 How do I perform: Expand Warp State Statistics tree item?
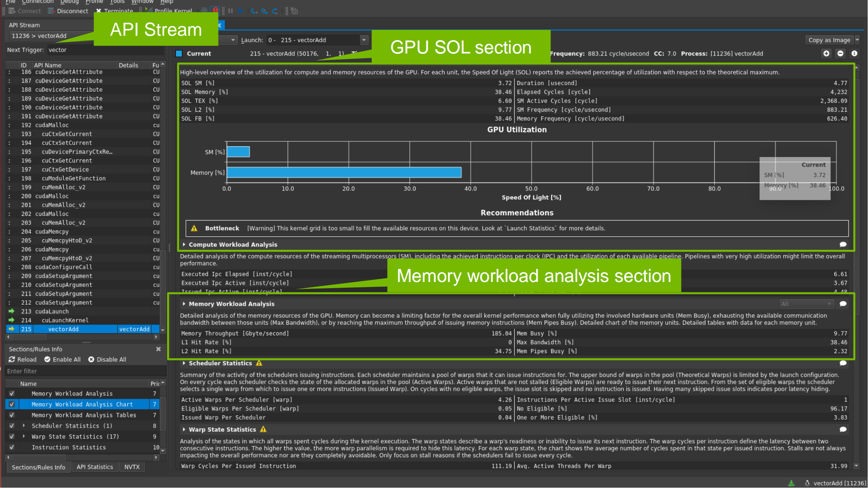(24, 436)
